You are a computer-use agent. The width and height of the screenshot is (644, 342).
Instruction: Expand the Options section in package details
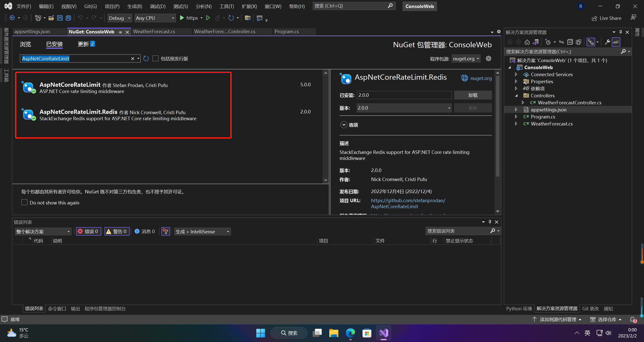[344, 125]
